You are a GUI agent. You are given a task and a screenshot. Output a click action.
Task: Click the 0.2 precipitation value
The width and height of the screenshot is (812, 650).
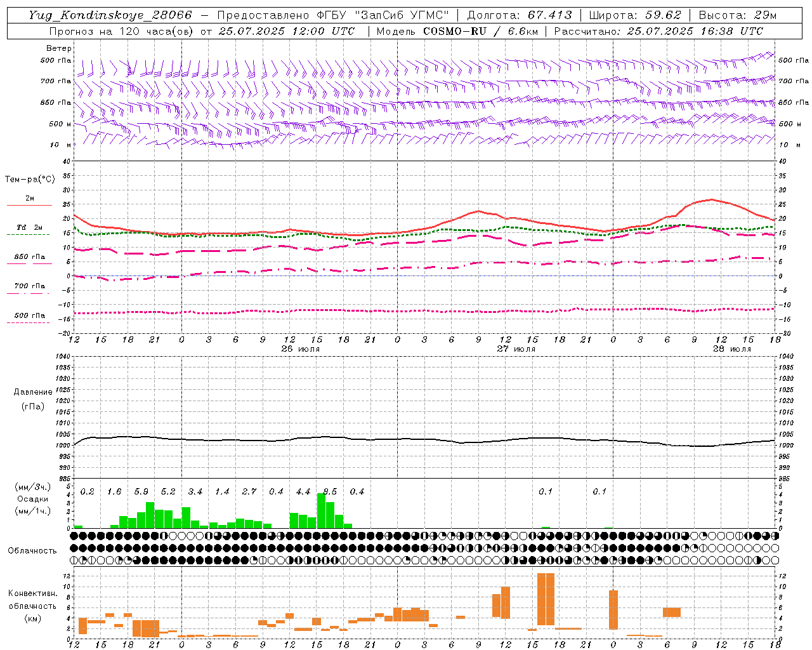[87, 491]
